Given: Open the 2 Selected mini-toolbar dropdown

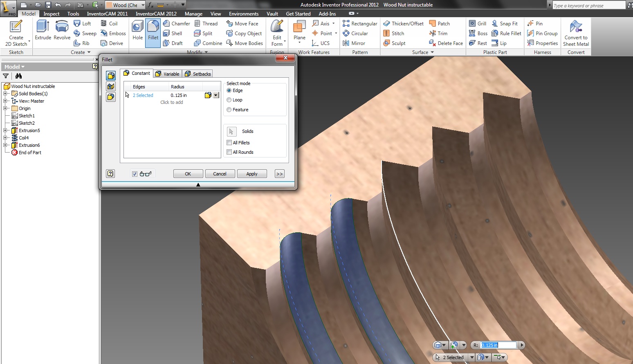Looking at the screenshot, I should coord(472,357).
